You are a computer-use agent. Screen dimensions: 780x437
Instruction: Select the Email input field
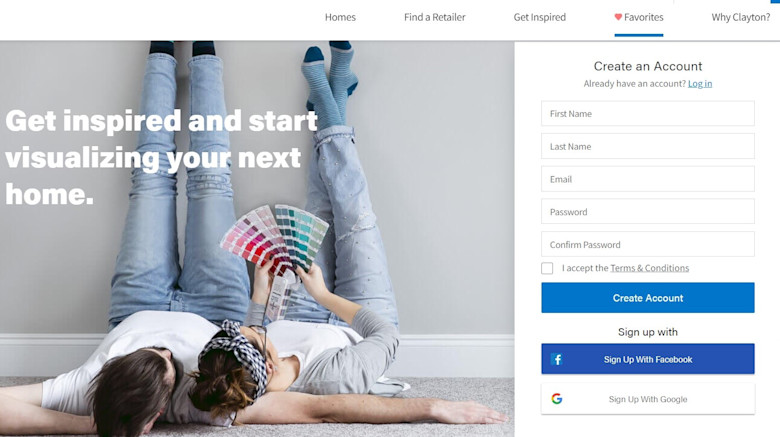click(648, 179)
